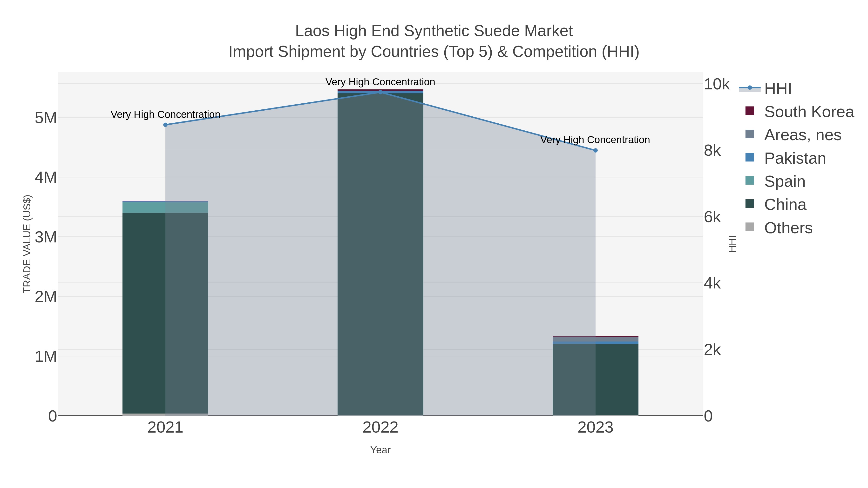This screenshot has width=868, height=488.
Task: Click the rotated HHI axis title
Action: 732,244
